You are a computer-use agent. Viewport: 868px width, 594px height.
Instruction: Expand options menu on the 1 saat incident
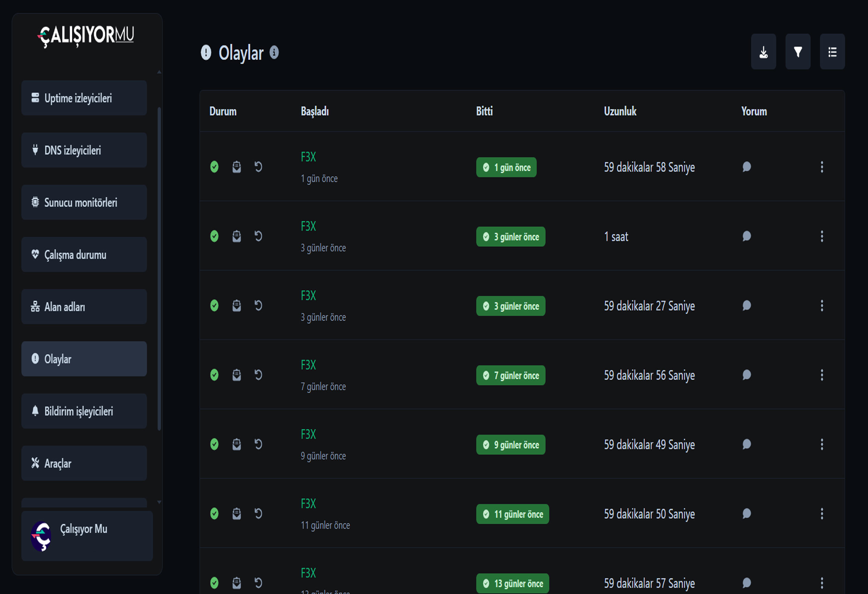(822, 236)
